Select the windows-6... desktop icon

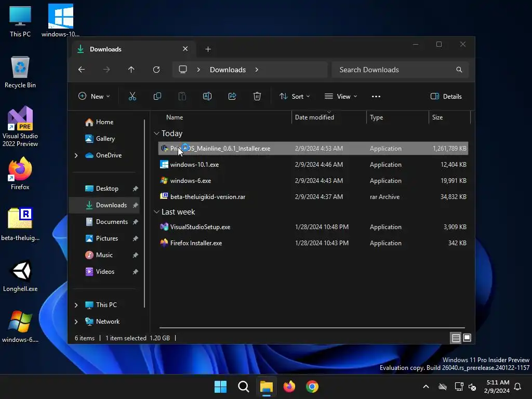[x=20, y=326]
